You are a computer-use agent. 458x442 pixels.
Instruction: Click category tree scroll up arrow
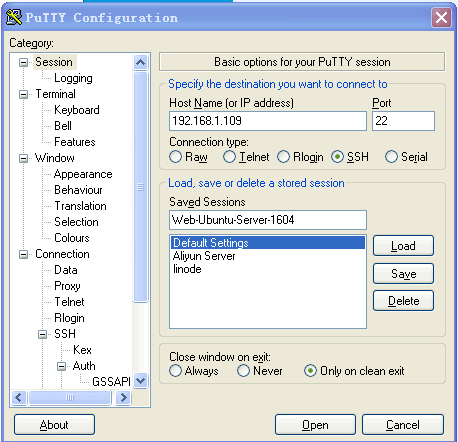coord(140,62)
